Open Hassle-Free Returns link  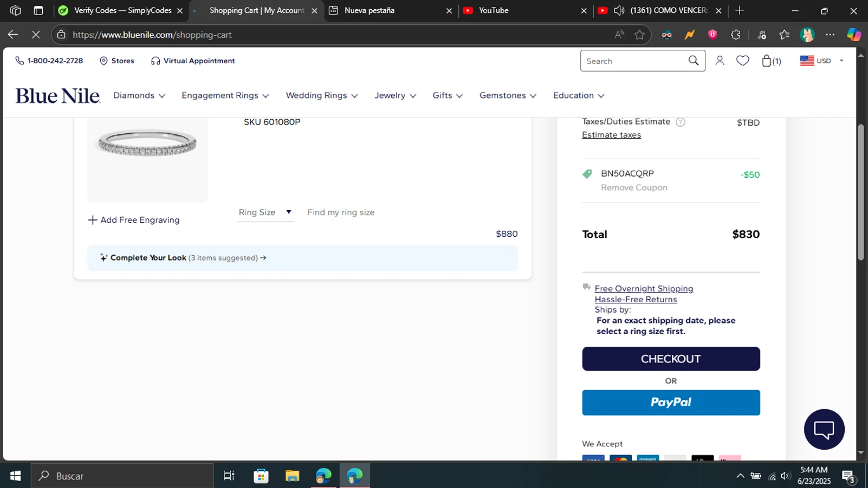coord(635,299)
